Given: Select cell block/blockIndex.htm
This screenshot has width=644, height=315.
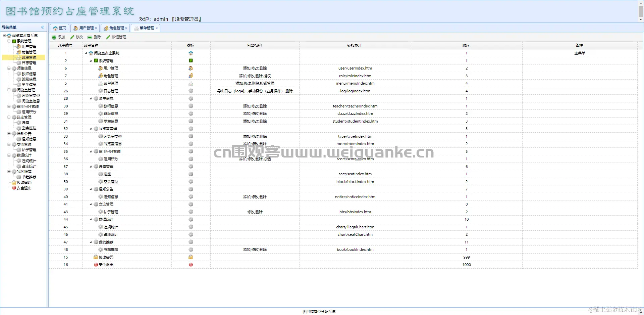Looking at the screenshot, I should (x=355, y=182).
